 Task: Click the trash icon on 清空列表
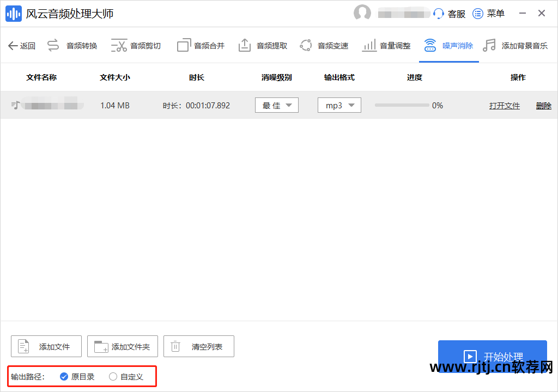click(175, 346)
